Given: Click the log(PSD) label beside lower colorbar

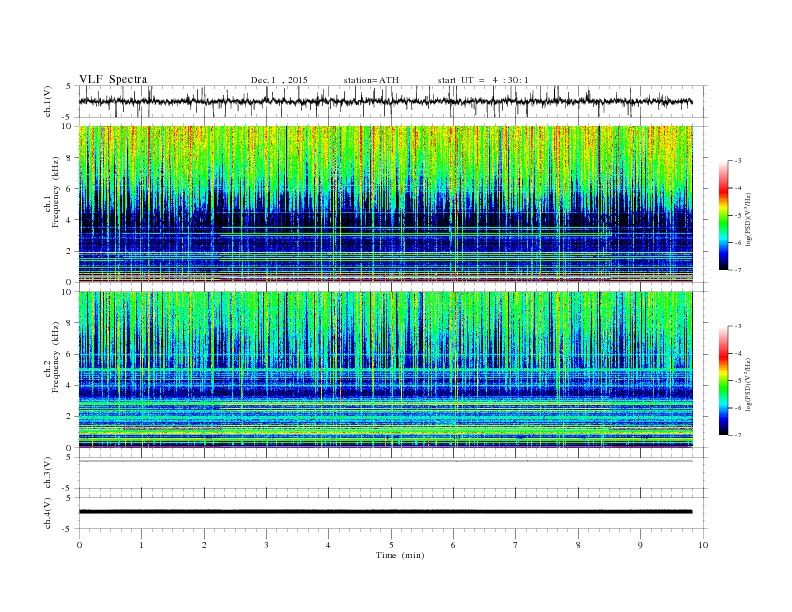Looking at the screenshot, I should point(748,384).
